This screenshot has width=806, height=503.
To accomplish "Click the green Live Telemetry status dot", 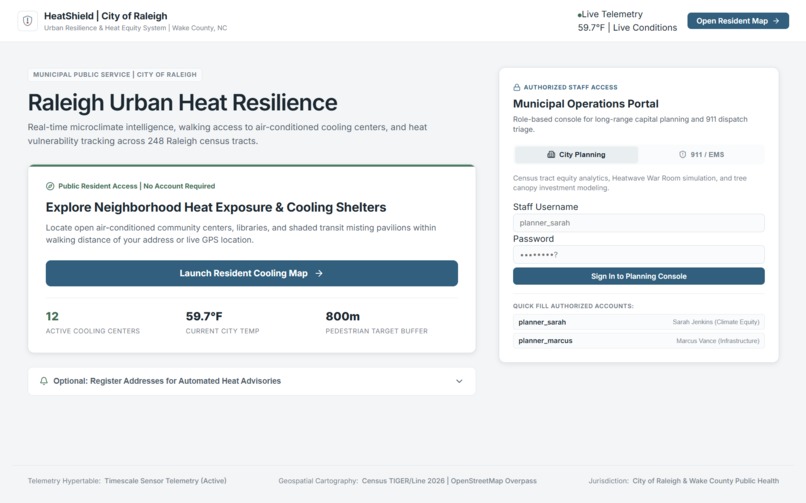I will click(579, 15).
